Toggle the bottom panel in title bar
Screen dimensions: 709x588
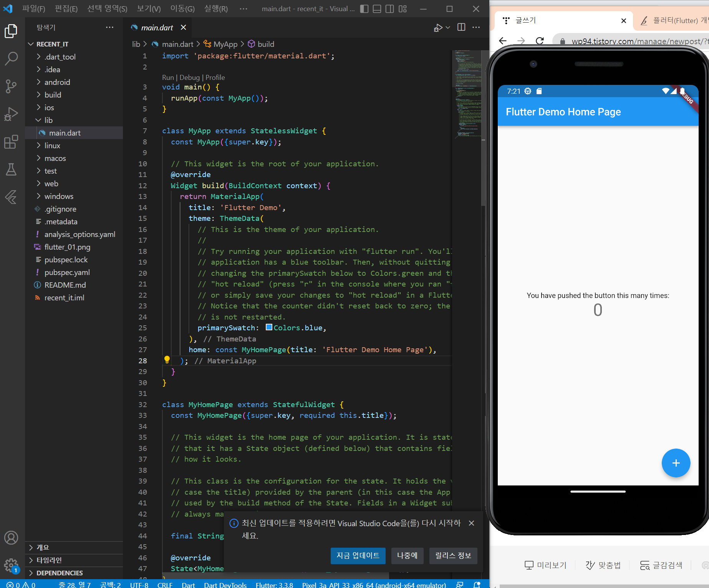[x=377, y=9]
